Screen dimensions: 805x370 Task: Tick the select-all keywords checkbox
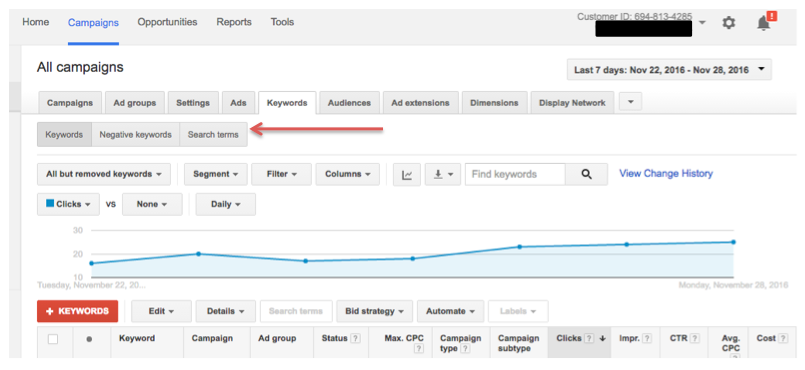[53, 339]
